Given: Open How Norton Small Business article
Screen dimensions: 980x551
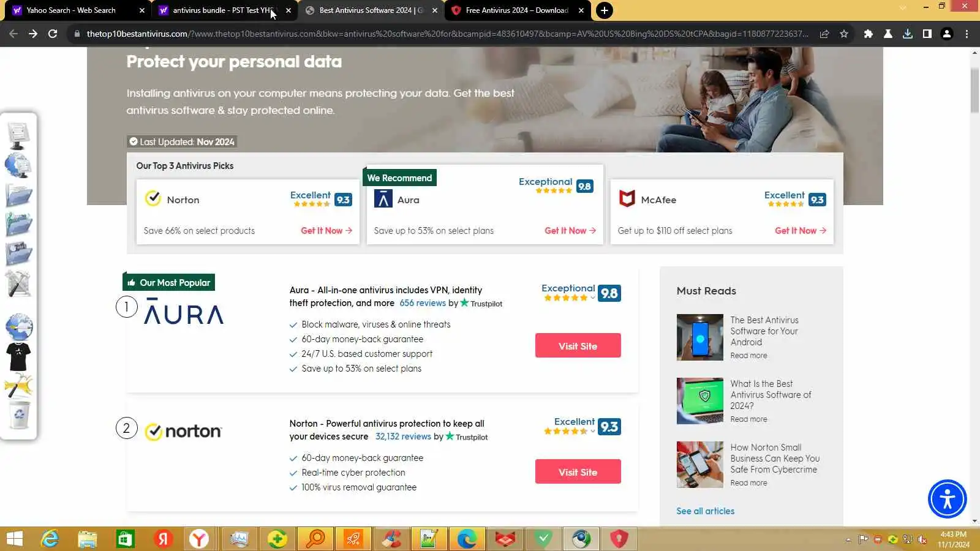Looking at the screenshot, I should (775, 459).
